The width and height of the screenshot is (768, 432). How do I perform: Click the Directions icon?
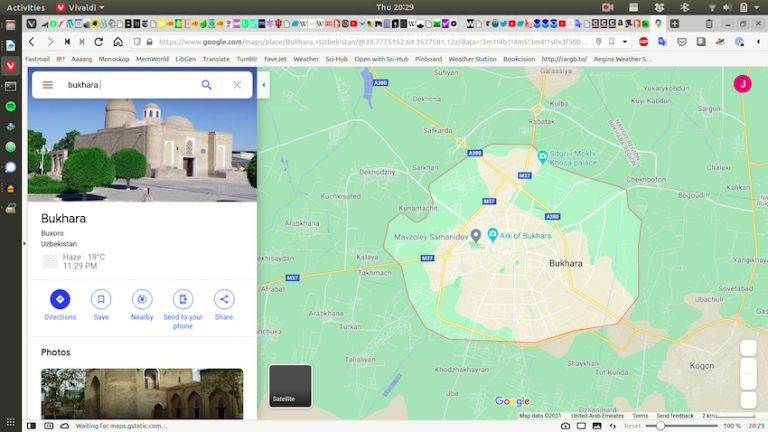tap(60, 299)
